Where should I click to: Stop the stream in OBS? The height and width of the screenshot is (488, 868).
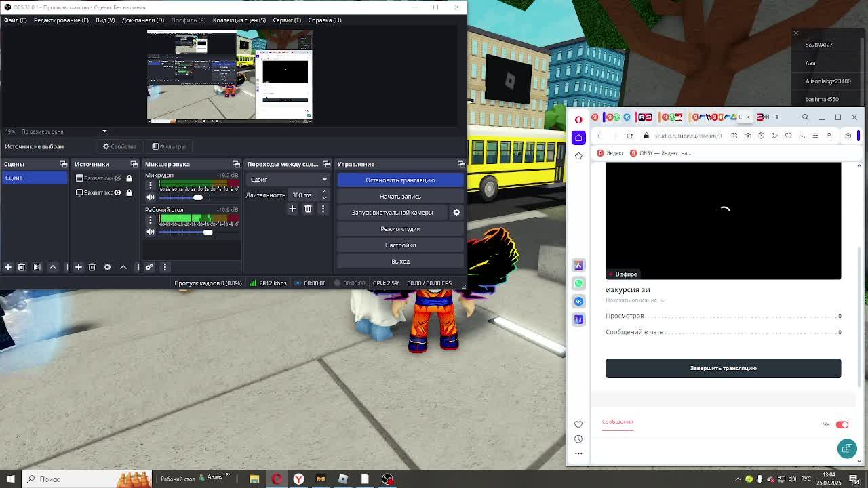click(x=400, y=180)
